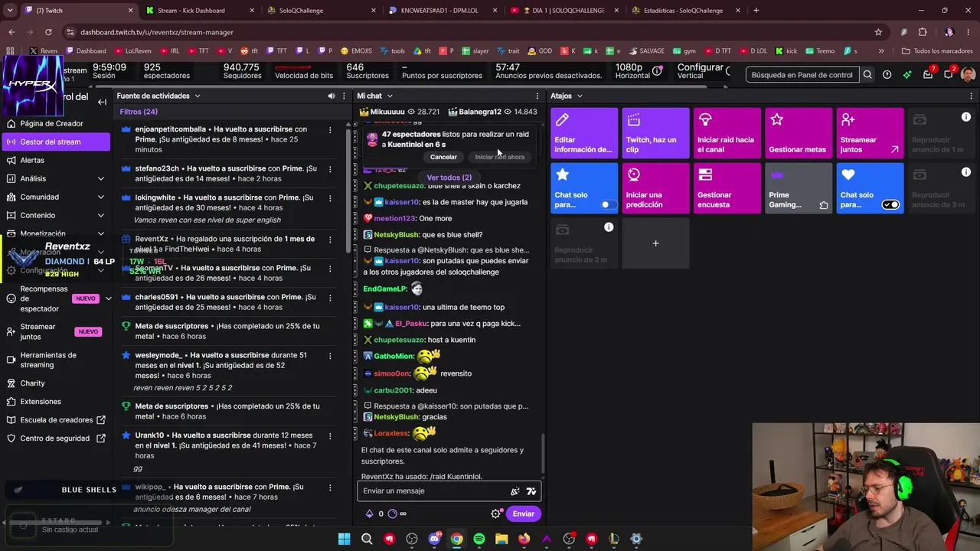The width and height of the screenshot is (980, 551).
Task: Open the user profile avatar menu
Action: (x=969, y=75)
